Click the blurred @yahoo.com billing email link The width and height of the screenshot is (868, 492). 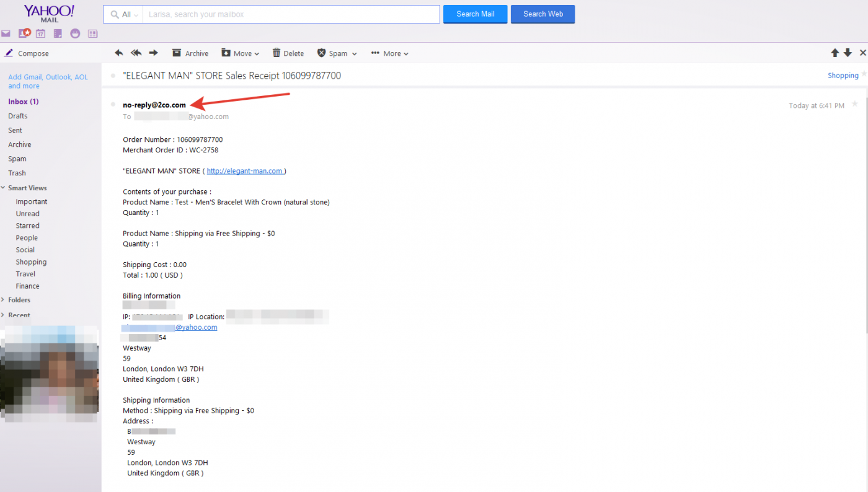(170, 327)
